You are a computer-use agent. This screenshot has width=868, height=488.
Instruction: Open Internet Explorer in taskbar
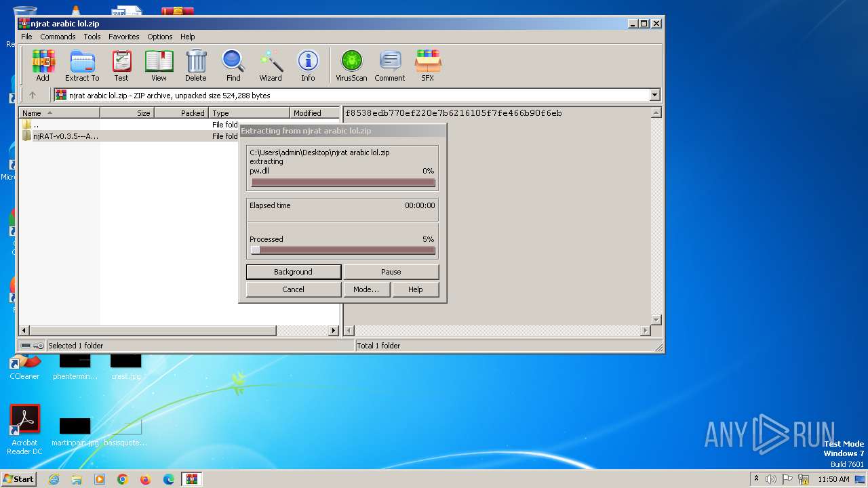(x=54, y=479)
